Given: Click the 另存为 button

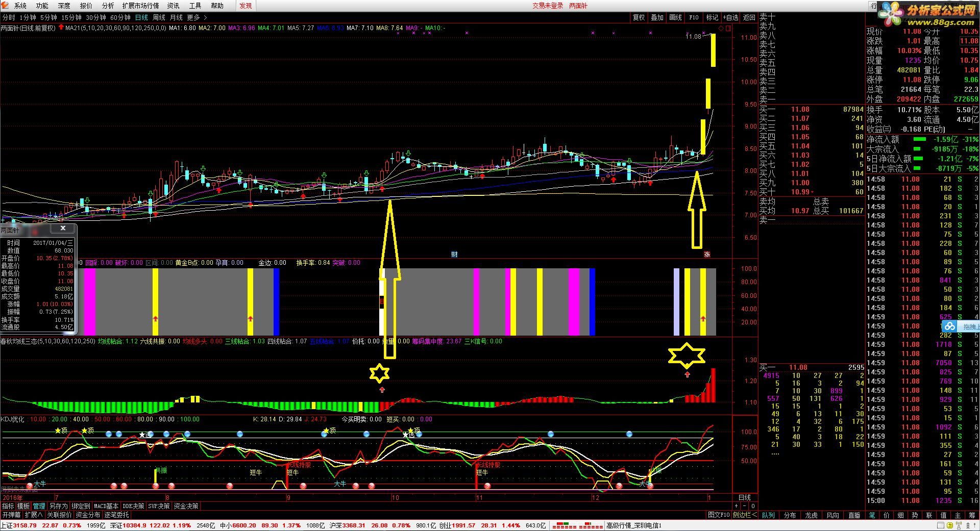Looking at the screenshot, I should pyautogui.click(x=58, y=506).
